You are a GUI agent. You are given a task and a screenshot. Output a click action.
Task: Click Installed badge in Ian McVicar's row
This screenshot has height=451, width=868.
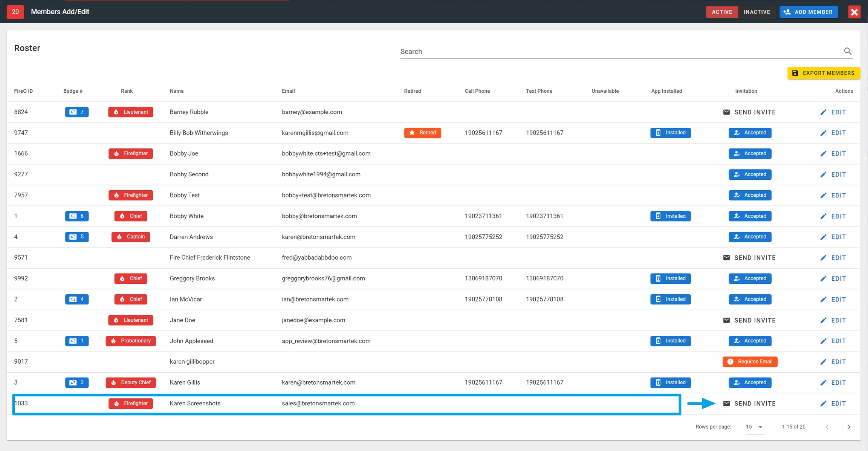pyautogui.click(x=670, y=299)
